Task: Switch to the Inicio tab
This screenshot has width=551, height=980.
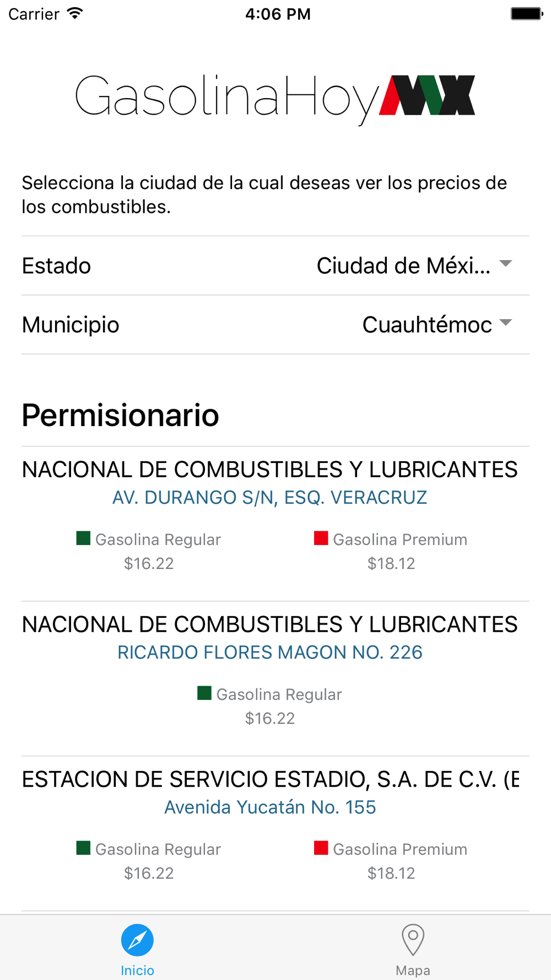Action: [x=137, y=948]
